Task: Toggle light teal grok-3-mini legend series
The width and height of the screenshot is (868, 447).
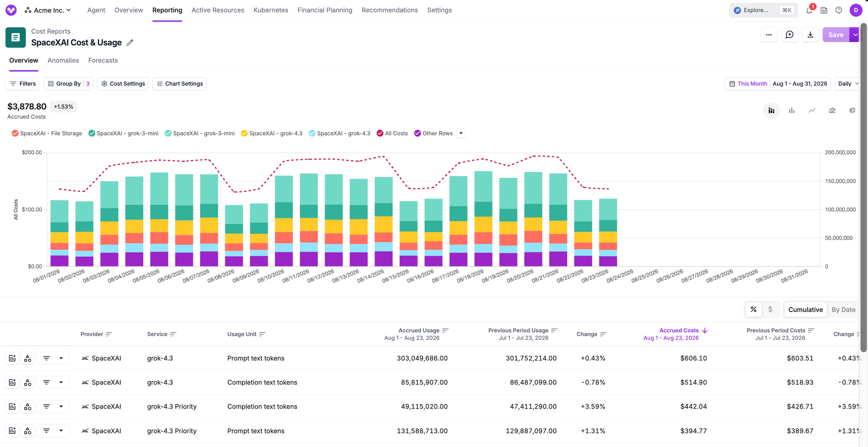Action: click(x=200, y=133)
